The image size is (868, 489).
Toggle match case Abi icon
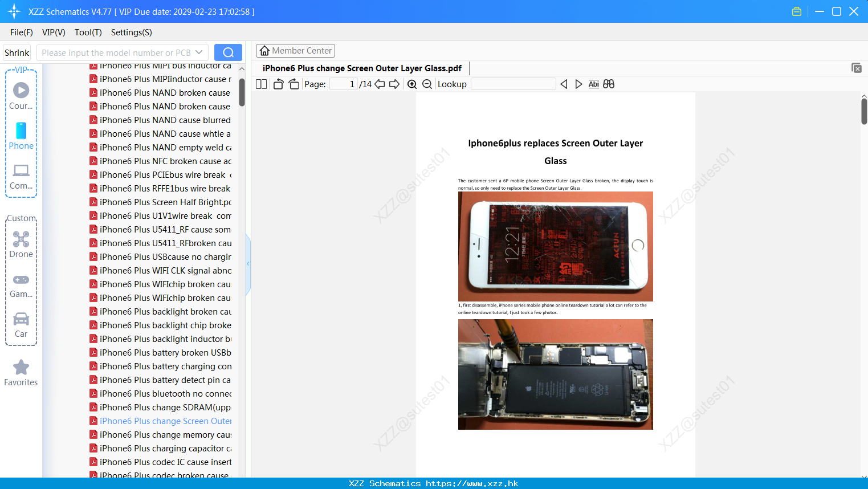pyautogui.click(x=593, y=84)
